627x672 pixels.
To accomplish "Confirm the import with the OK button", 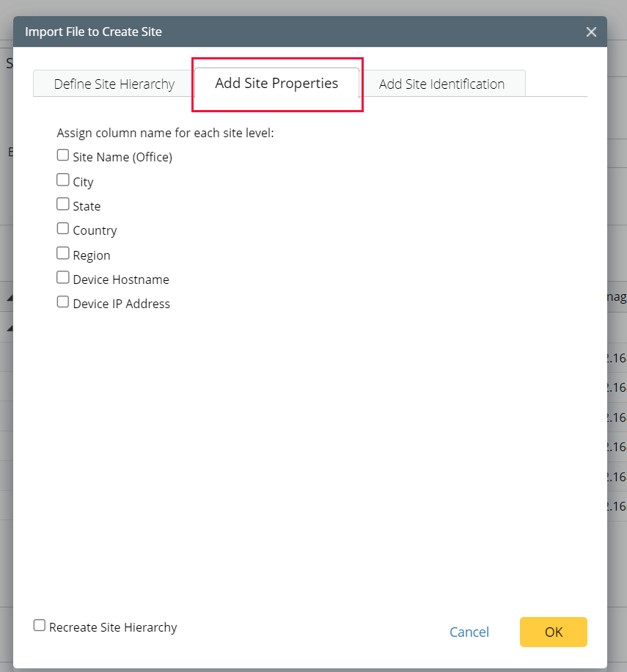I will pos(553,632).
